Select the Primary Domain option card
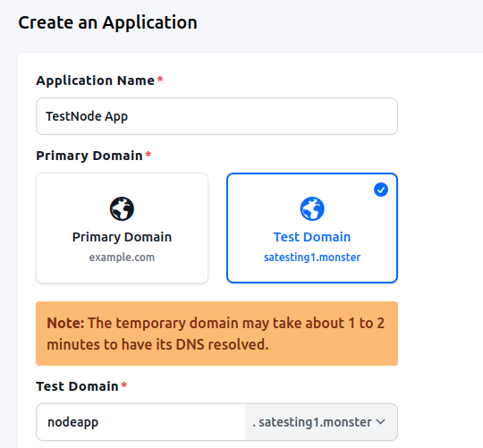 (122, 228)
